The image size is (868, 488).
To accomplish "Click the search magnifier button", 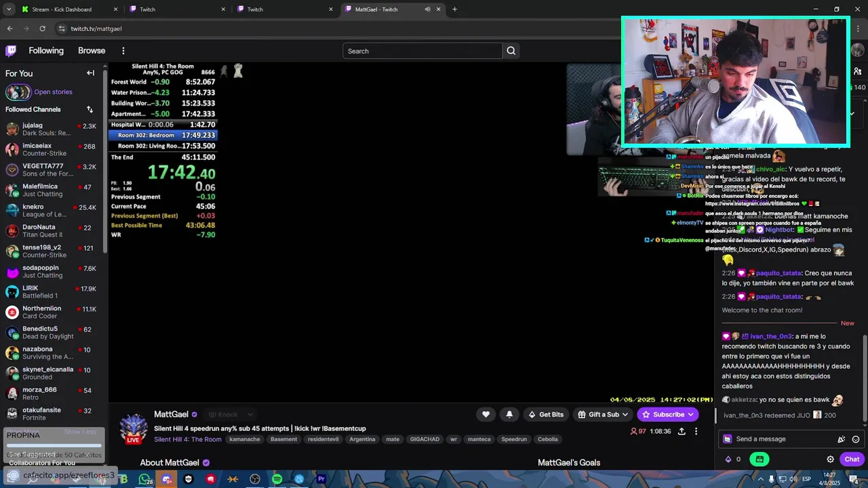I will point(511,51).
